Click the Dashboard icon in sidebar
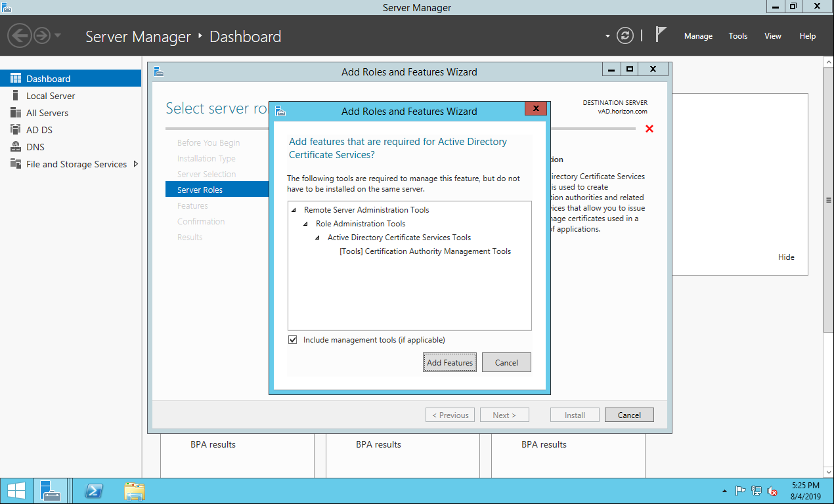 [x=16, y=79]
